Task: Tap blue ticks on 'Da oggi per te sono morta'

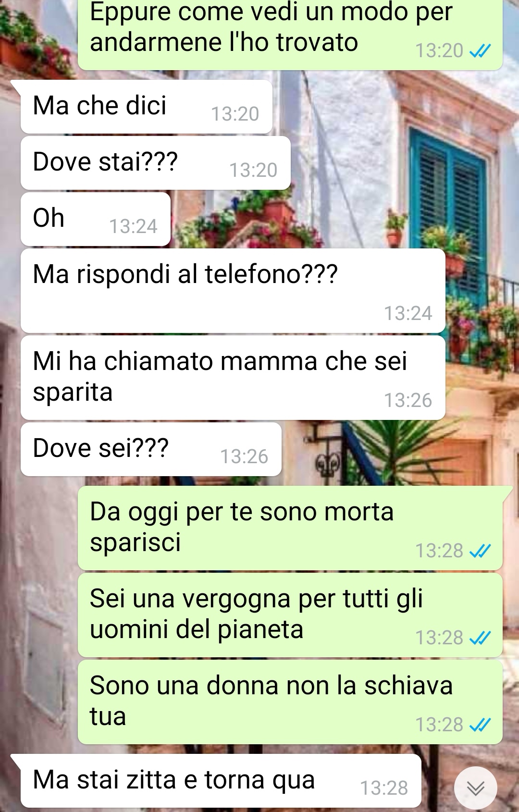Action: tap(480, 551)
